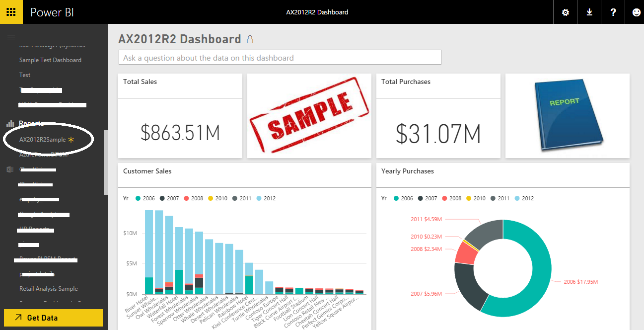The image size is (644, 330).
Task: Click the lock icon beside the dashboard title
Action: (250, 39)
